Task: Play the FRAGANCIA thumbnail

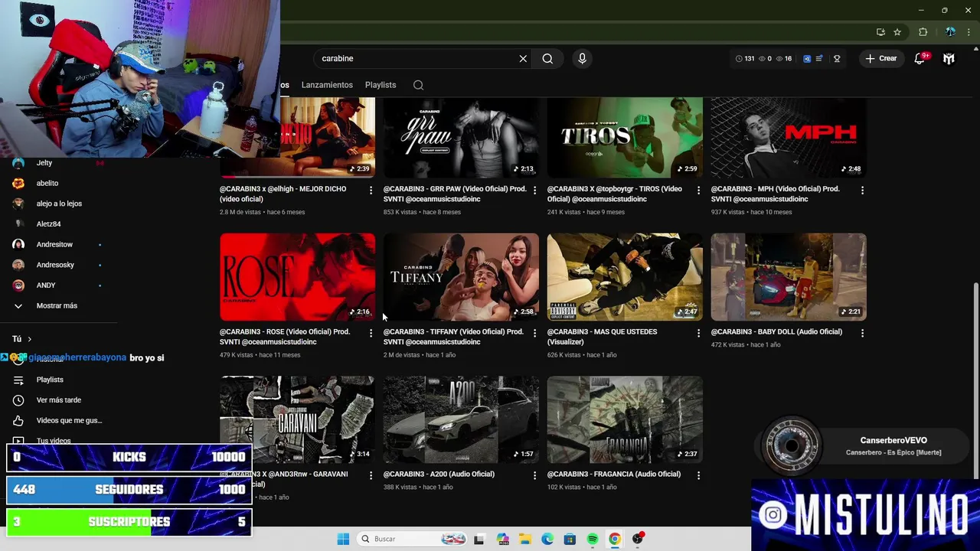Action: [x=625, y=419]
